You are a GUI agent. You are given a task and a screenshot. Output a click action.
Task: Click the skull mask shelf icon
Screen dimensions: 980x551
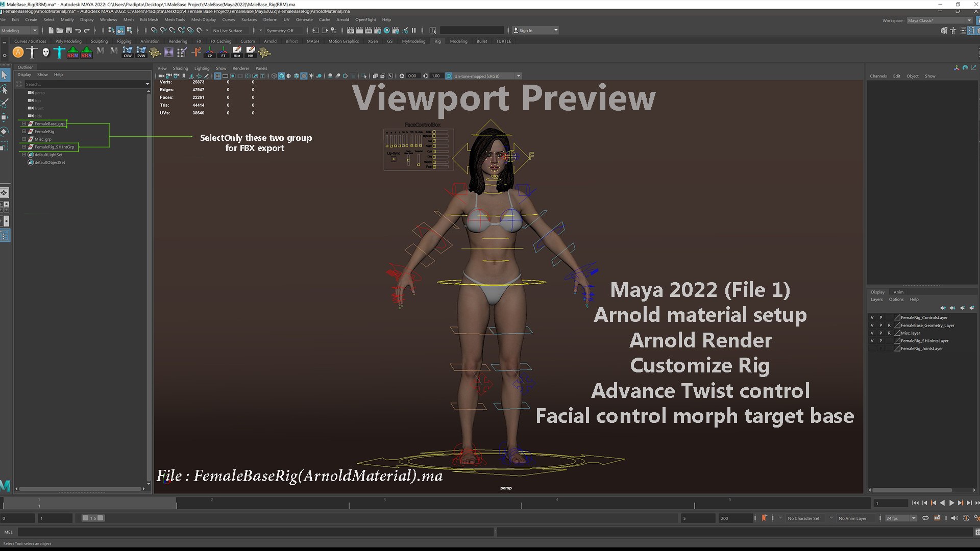click(45, 52)
